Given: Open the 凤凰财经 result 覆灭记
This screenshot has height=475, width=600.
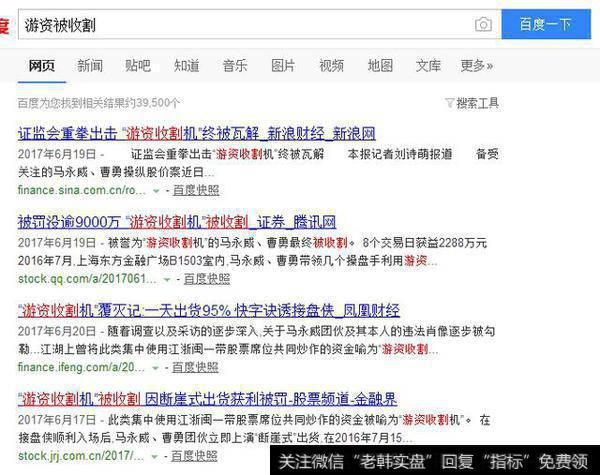Looking at the screenshot, I should click(x=209, y=310).
